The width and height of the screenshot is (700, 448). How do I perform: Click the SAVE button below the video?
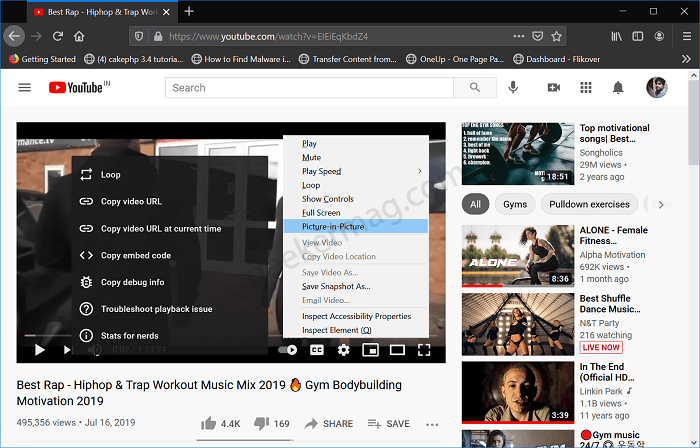click(388, 423)
